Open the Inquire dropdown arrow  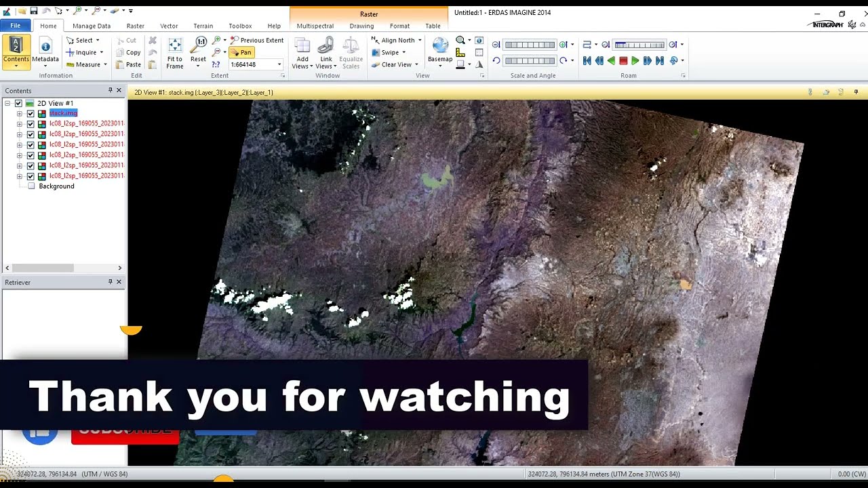click(102, 52)
